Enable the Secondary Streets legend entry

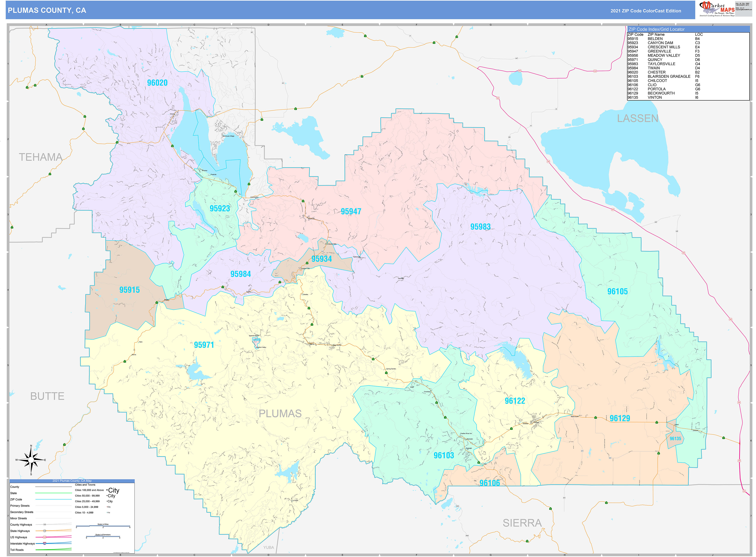(x=53, y=512)
